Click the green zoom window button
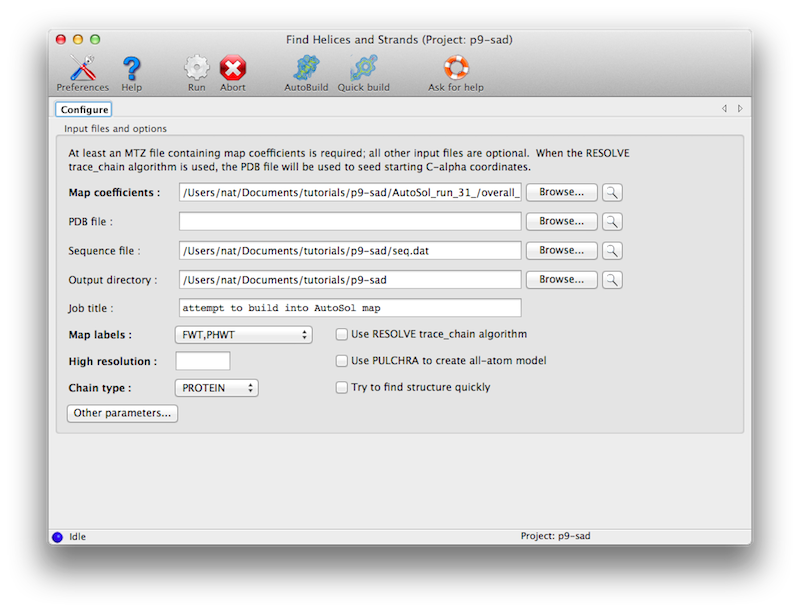The height and width of the screenshot is (612, 800). pyautogui.click(x=95, y=39)
